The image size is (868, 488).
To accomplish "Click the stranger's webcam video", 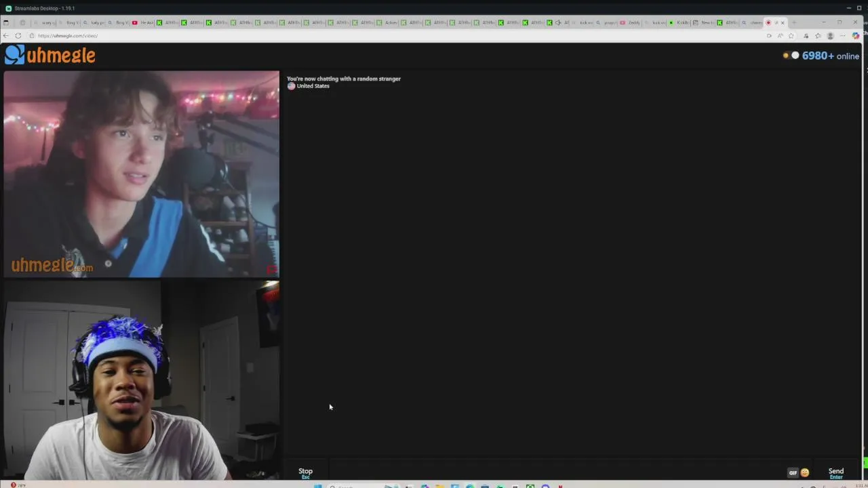I will tap(141, 174).
